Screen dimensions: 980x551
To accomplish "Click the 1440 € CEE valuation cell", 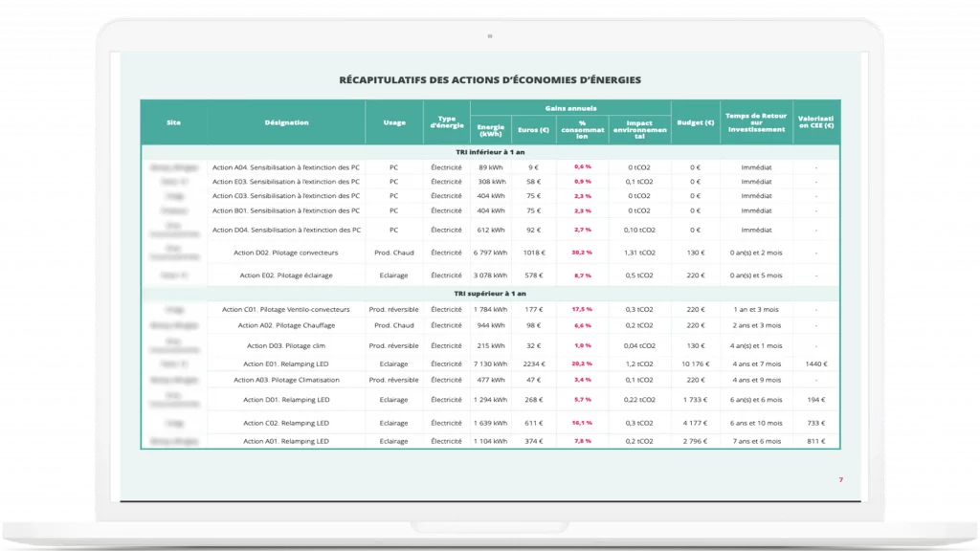I will tap(816, 364).
